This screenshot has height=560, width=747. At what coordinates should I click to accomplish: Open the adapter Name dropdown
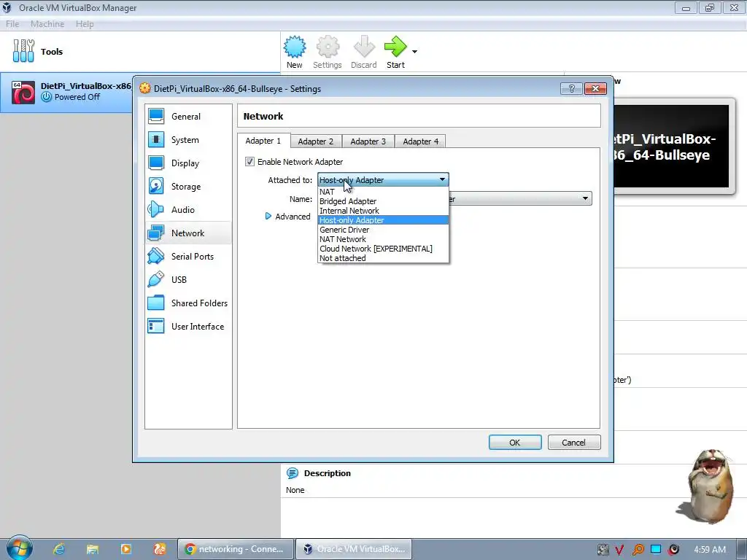[x=585, y=198]
